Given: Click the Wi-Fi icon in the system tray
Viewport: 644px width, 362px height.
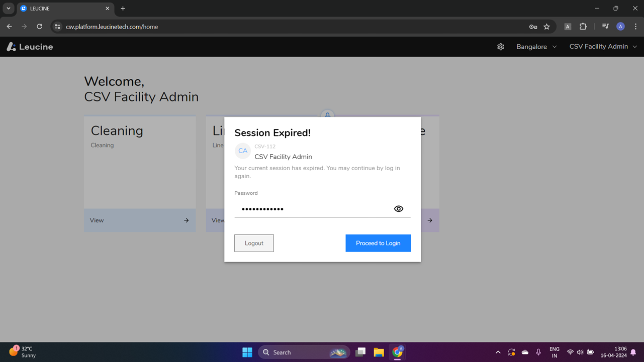Looking at the screenshot, I should coord(570,352).
